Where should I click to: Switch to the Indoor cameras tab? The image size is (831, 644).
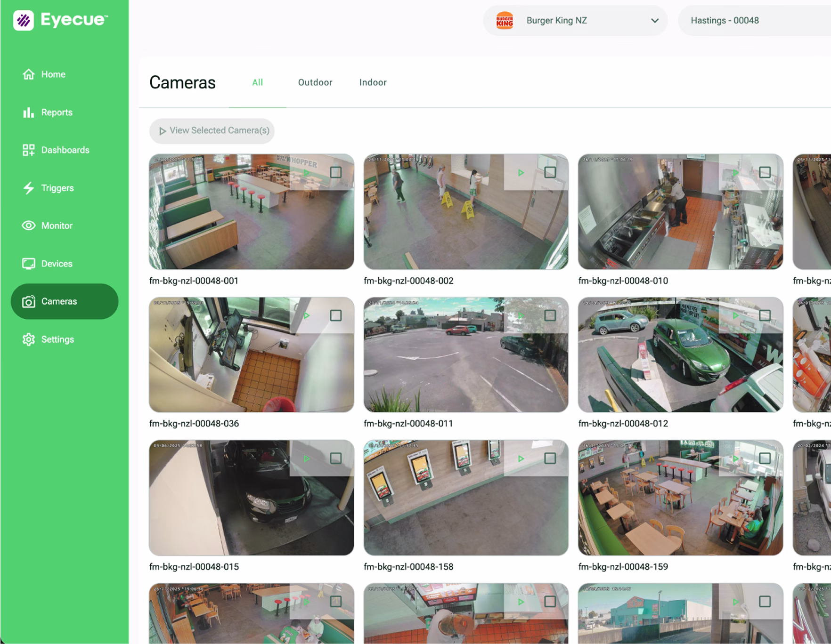click(x=373, y=82)
